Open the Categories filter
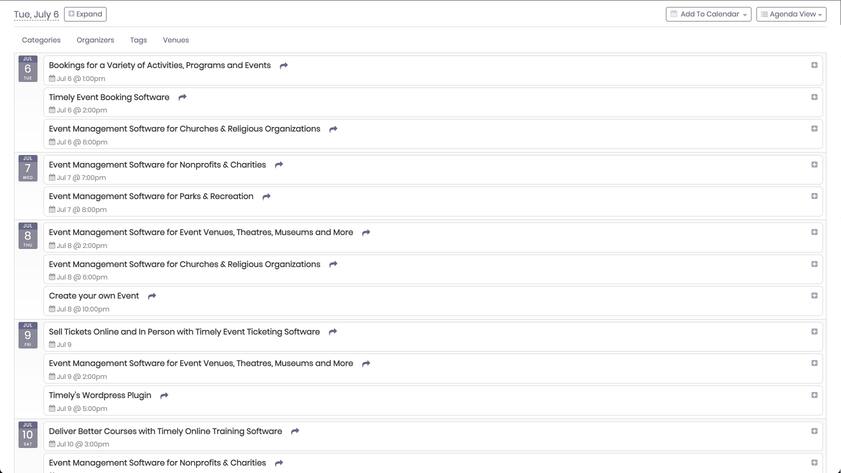The image size is (841, 473). pos(41,40)
